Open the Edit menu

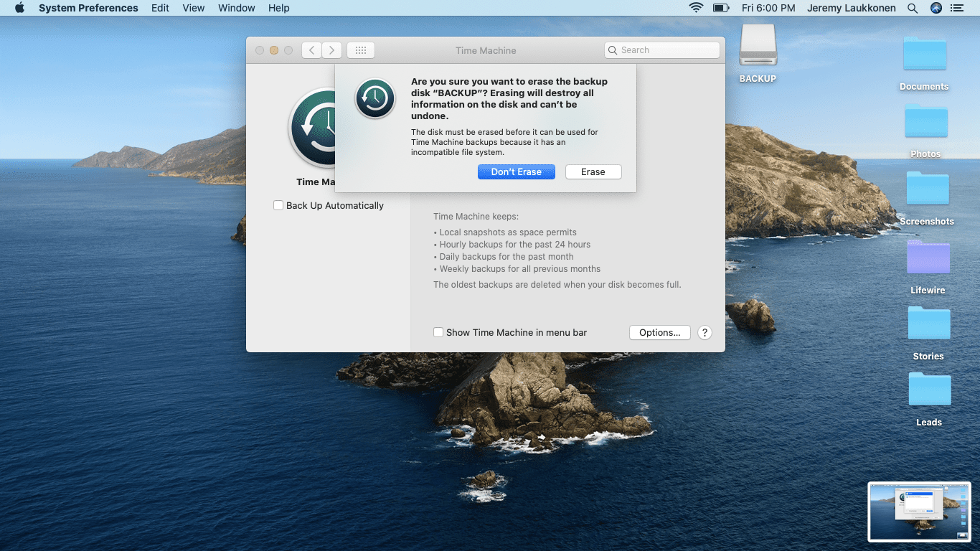click(x=161, y=8)
